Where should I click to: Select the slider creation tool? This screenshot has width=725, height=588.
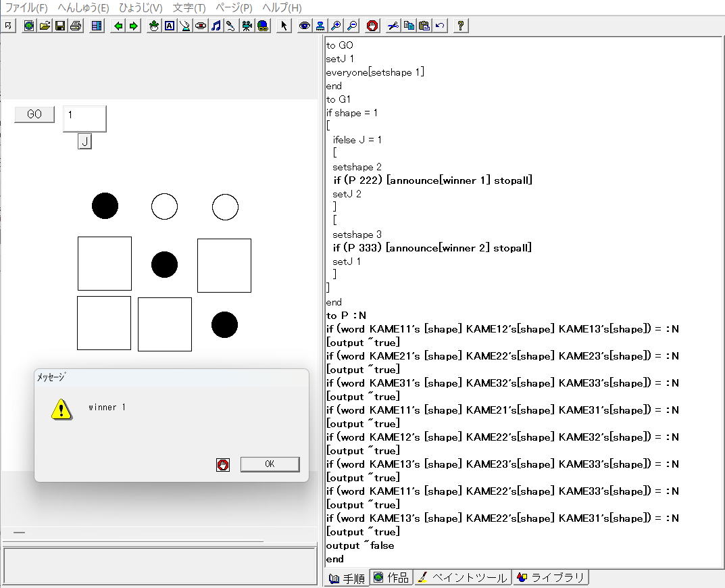[185, 26]
